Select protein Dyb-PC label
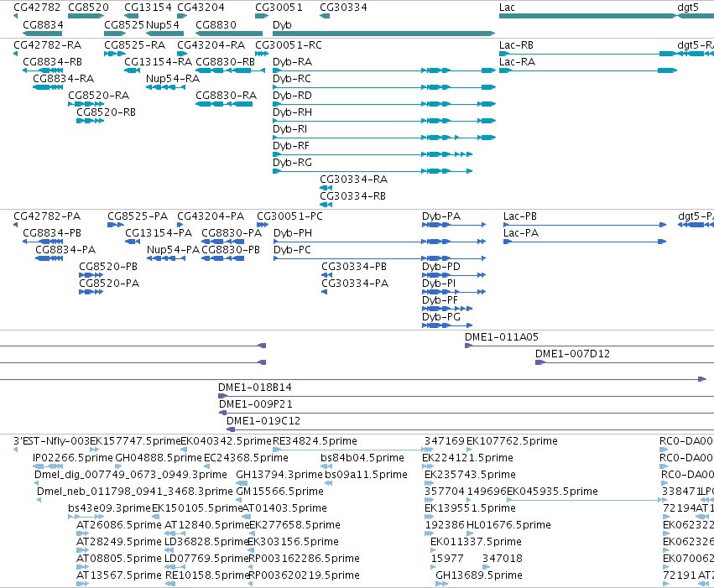 (292, 250)
